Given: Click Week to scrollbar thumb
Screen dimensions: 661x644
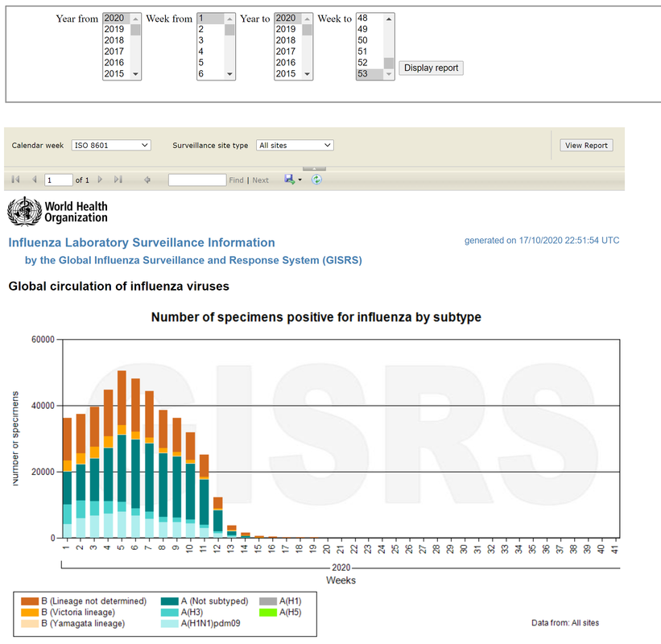Looking at the screenshot, I should click(389, 64).
